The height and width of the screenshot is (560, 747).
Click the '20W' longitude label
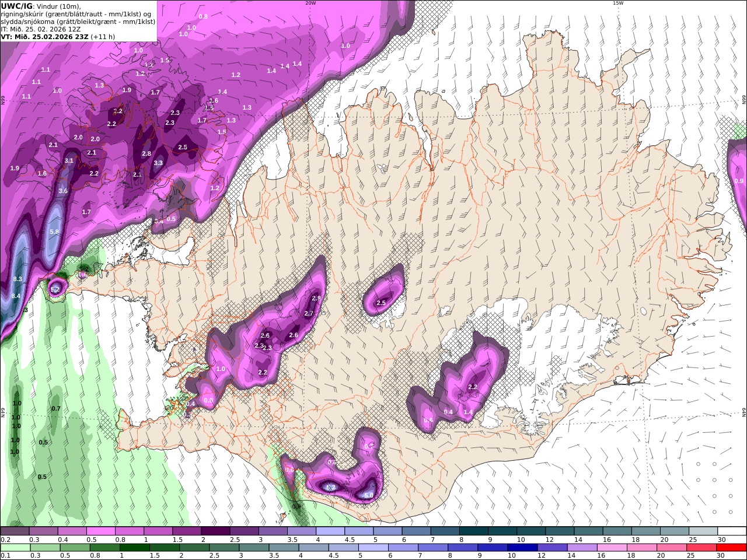click(310, 3)
